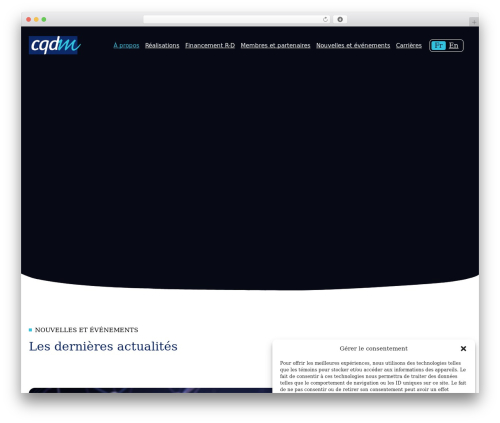Open the Financement R-D menu
This screenshot has height=423, width=500.
[x=210, y=45]
